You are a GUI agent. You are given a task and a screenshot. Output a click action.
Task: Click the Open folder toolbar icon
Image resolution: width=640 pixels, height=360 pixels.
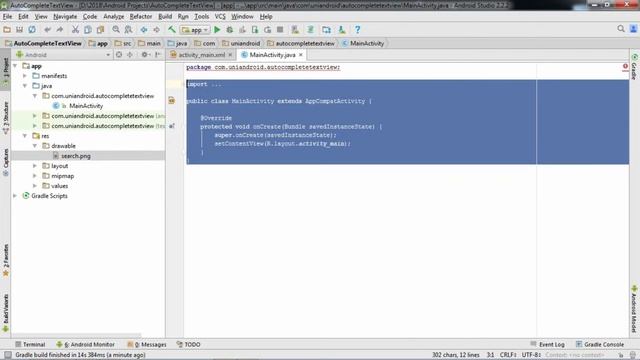pyautogui.click(x=7, y=29)
